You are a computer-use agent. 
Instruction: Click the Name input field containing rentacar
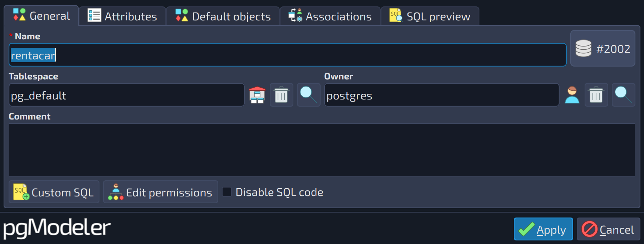coord(287,55)
